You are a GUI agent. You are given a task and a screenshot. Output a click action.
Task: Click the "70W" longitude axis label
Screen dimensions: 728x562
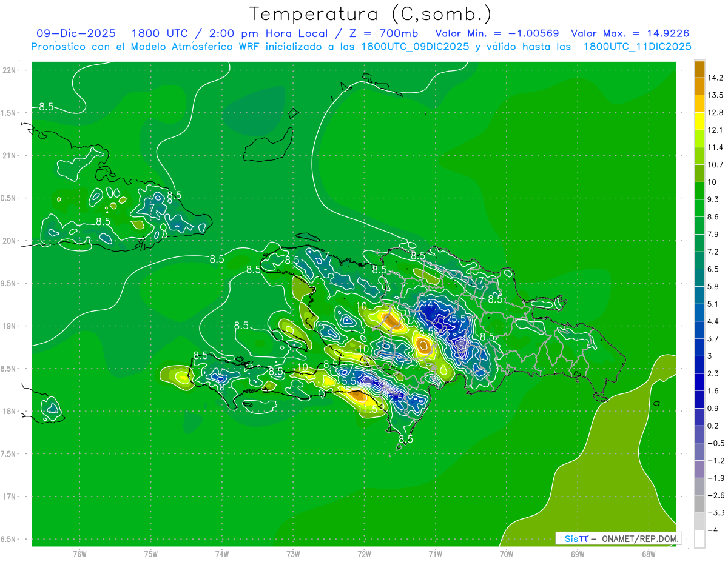point(506,554)
